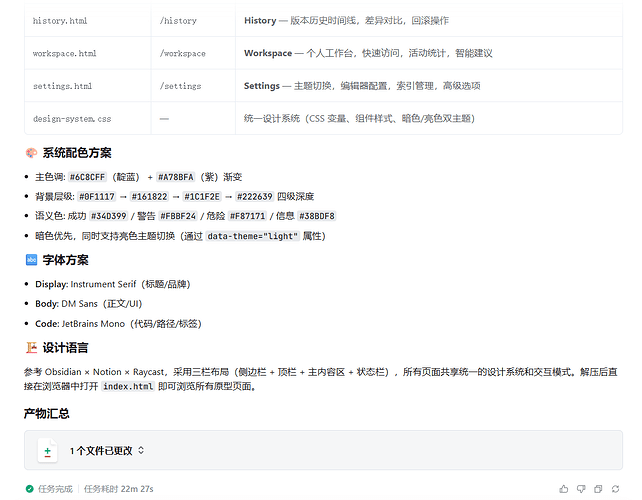
Task: Click the 任务耗时 22m 27s text
Action: click(118, 489)
